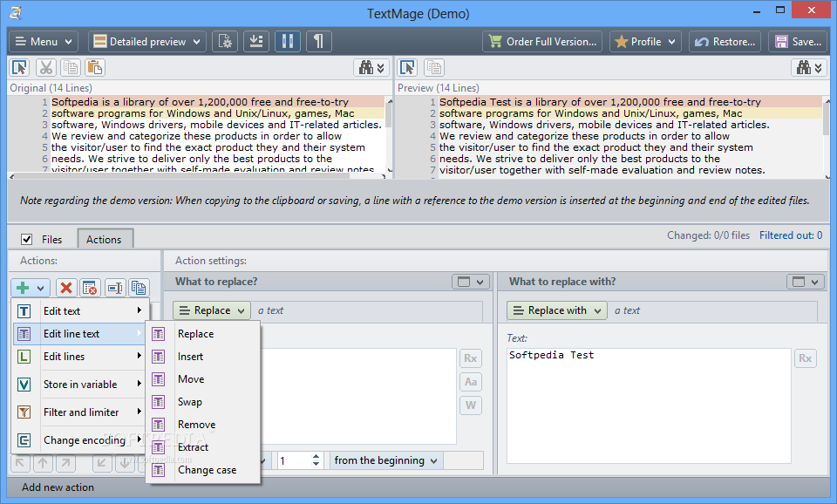837x504 pixels.
Task: Toggle the side-by-side columns view
Action: 288,42
